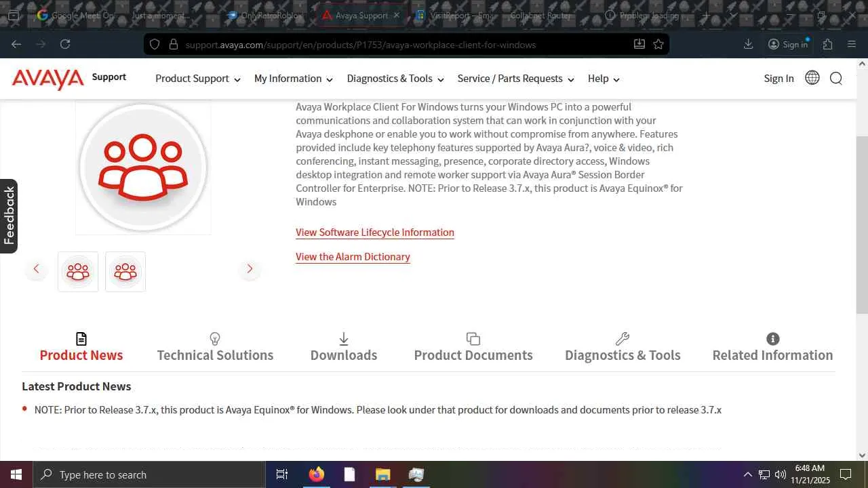Open the Feedback side tab
The width and height of the screenshot is (868, 488).
point(9,216)
